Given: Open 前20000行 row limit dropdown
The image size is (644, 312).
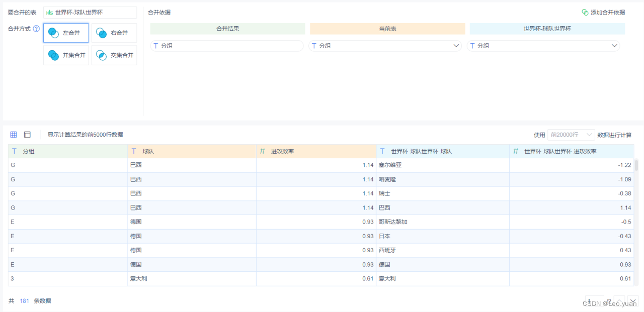Looking at the screenshot, I should coord(571,135).
